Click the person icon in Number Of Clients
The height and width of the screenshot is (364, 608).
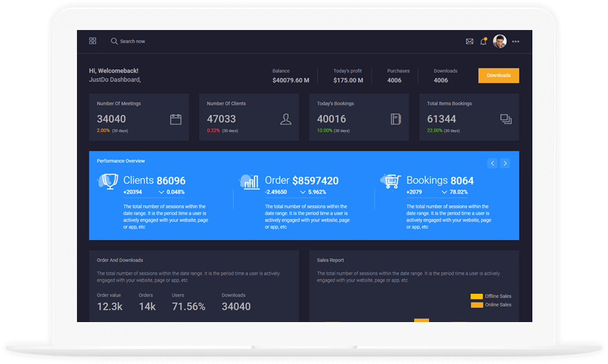pos(286,119)
